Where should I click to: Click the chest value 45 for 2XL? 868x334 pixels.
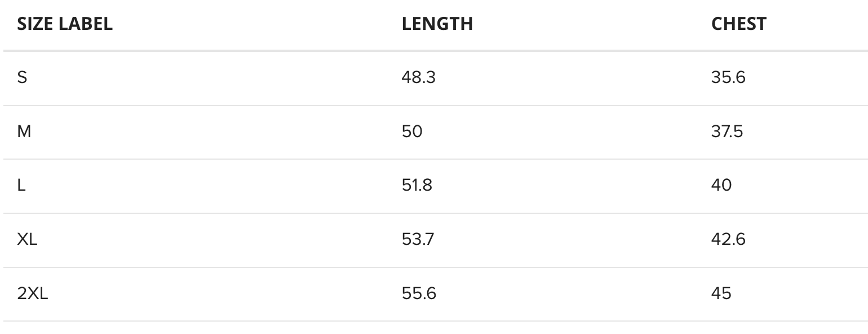coord(721,293)
